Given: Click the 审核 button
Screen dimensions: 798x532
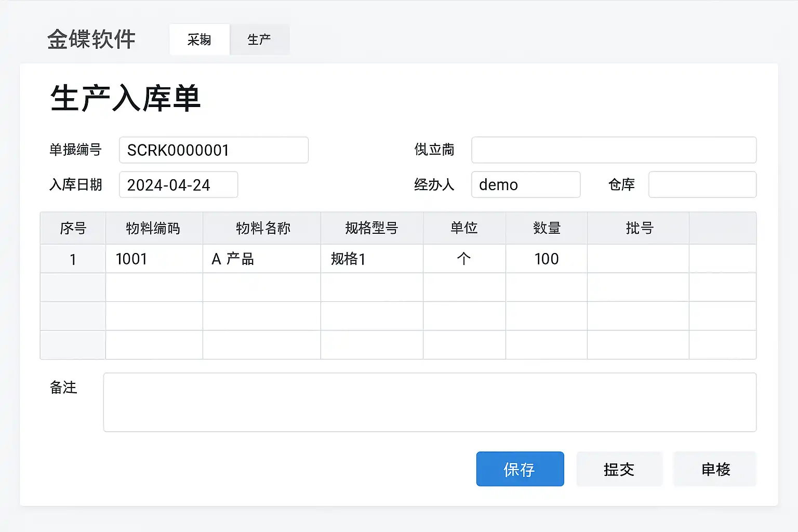Looking at the screenshot, I should tap(715, 469).
